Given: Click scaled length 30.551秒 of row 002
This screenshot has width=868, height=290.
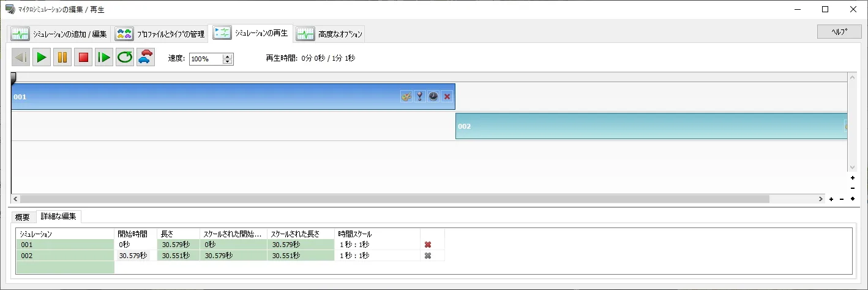Looking at the screenshot, I should click(x=301, y=256).
